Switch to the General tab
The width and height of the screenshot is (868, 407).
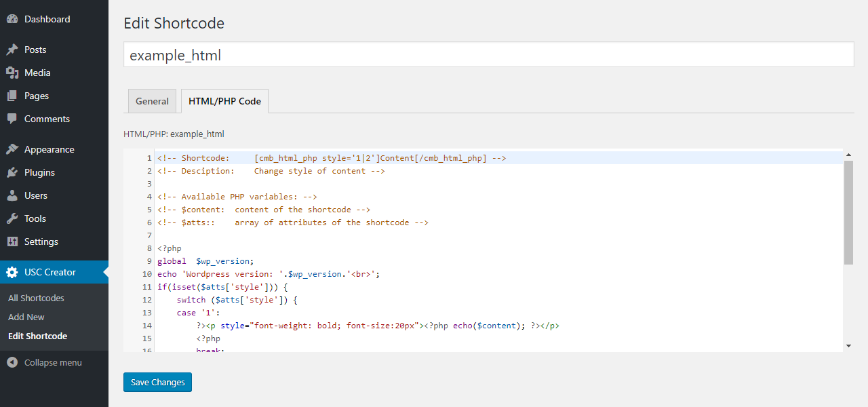click(x=152, y=101)
